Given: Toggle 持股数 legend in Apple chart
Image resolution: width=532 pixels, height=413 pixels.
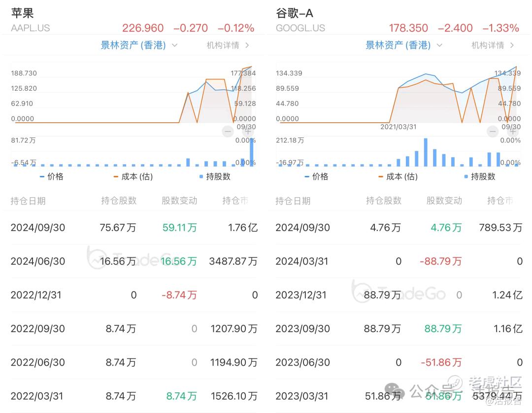Looking at the screenshot, I should coord(215,176).
